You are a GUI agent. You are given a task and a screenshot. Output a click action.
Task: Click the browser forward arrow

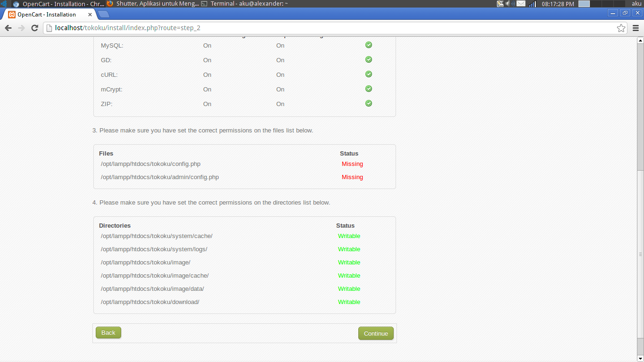(21, 28)
